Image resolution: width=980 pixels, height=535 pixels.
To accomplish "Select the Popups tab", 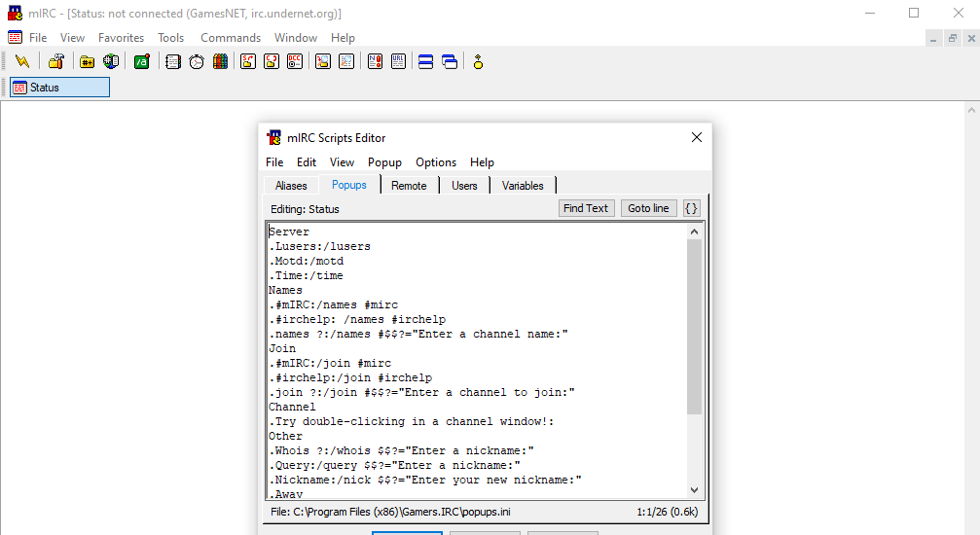I will click(x=348, y=185).
